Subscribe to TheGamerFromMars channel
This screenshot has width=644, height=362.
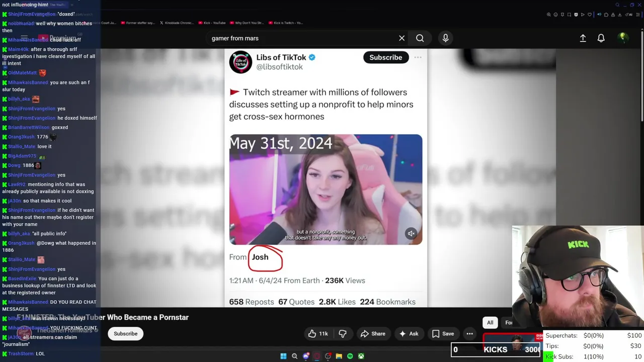(125, 333)
